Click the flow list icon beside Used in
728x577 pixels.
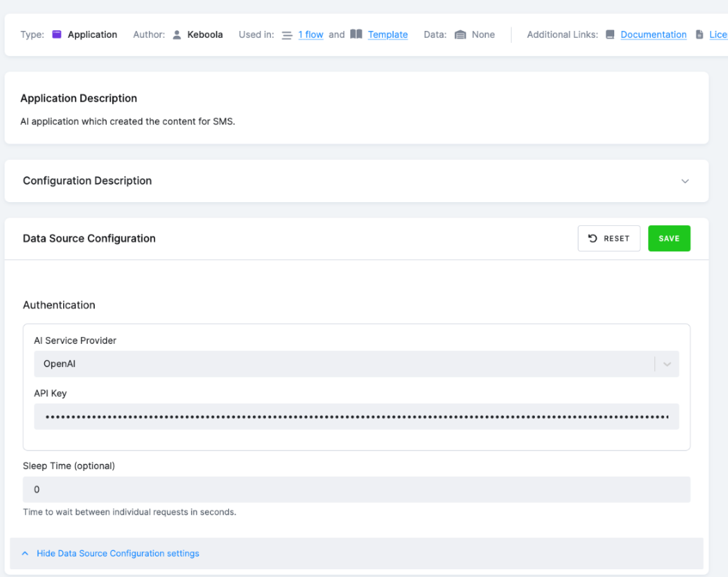click(x=286, y=34)
